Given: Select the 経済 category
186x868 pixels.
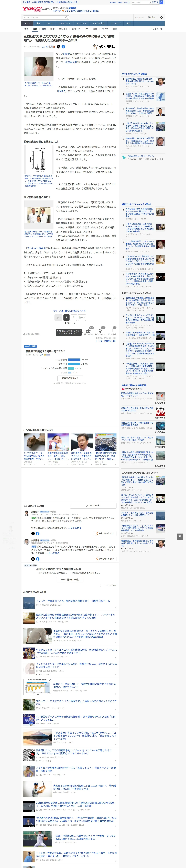Looking at the screenshot, I should coord(52,29).
